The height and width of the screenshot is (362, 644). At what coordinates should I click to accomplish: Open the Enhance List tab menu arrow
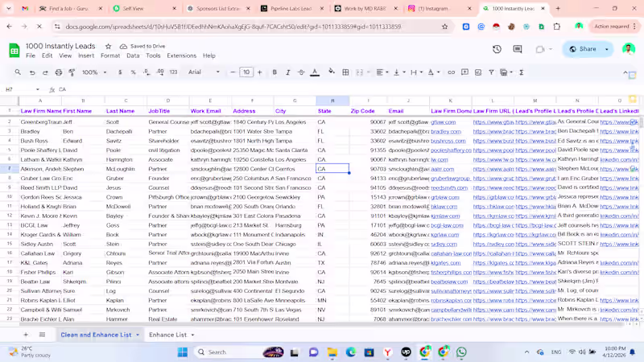[192, 335]
